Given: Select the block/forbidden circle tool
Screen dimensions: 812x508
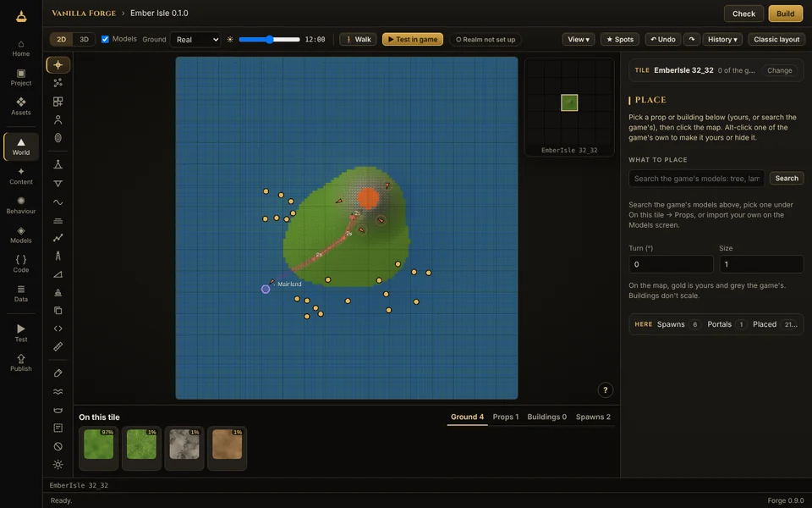Looking at the screenshot, I should click(x=58, y=446).
